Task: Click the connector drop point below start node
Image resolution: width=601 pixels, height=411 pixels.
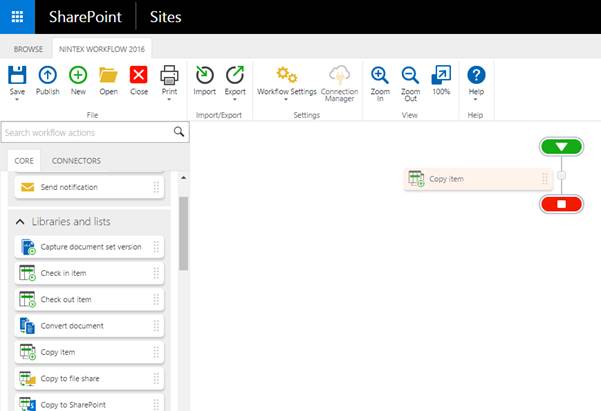Action: click(562, 175)
